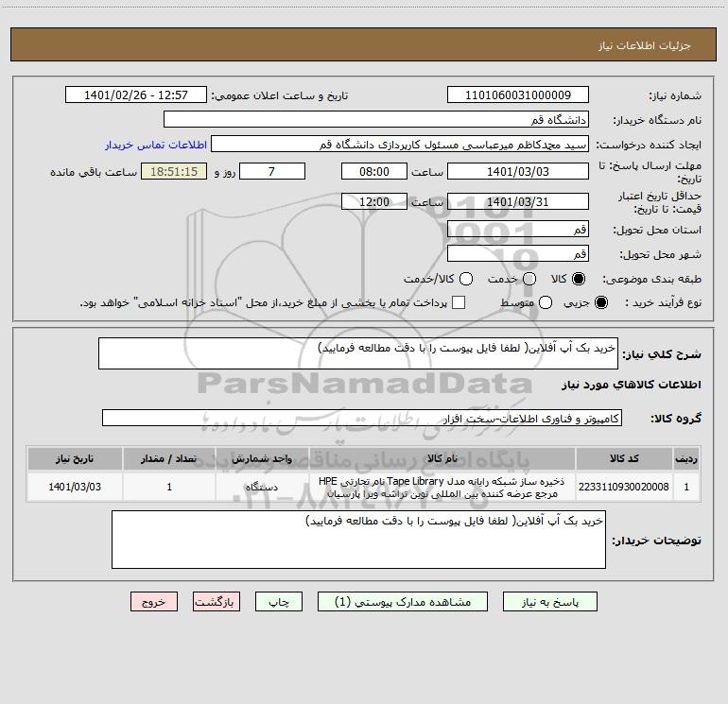Click the تعداد / مقدار column header
Image resolution: width=728 pixels, height=704 pixels.
click(169, 458)
